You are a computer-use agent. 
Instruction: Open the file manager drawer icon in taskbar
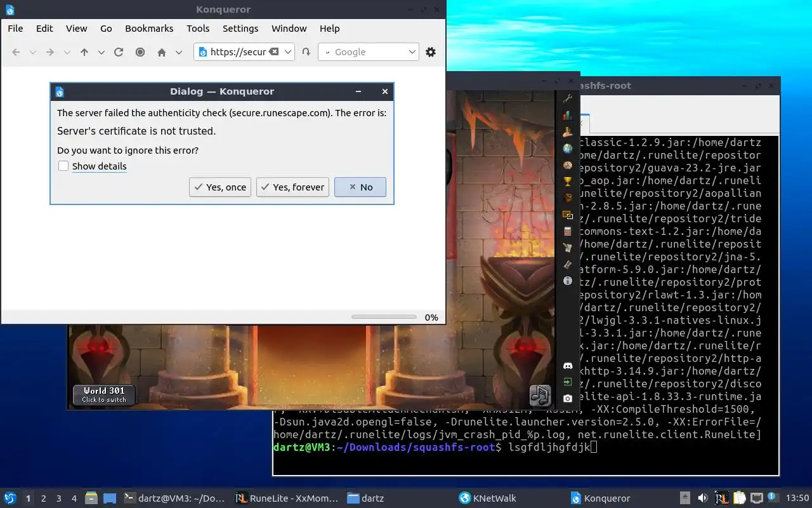pos(91,498)
